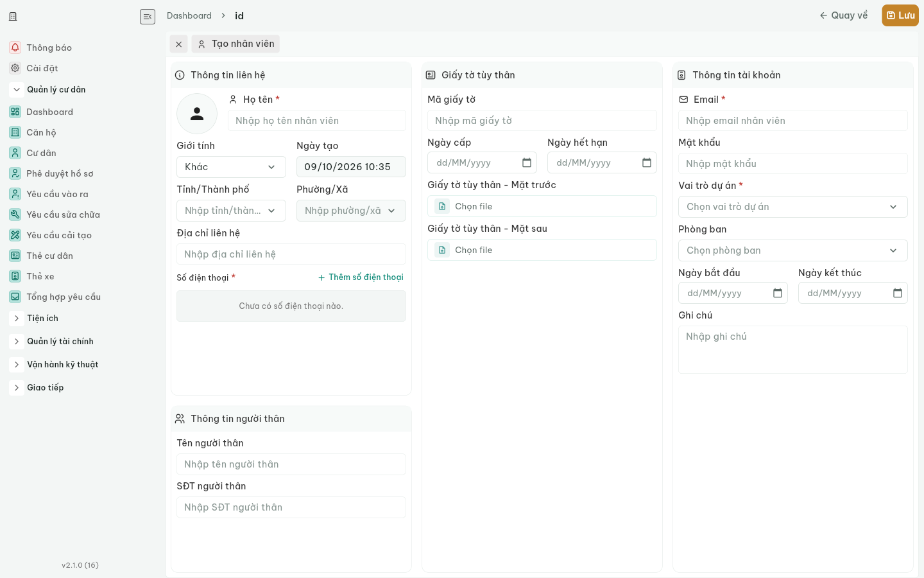Click the Lưu save button
The image size is (924, 578).
pyautogui.click(x=900, y=15)
